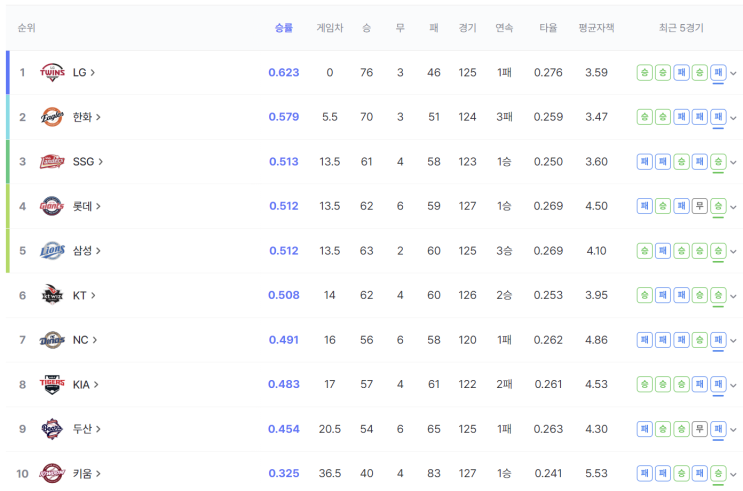Click the Doosan Bears team logo

[x=52, y=429]
